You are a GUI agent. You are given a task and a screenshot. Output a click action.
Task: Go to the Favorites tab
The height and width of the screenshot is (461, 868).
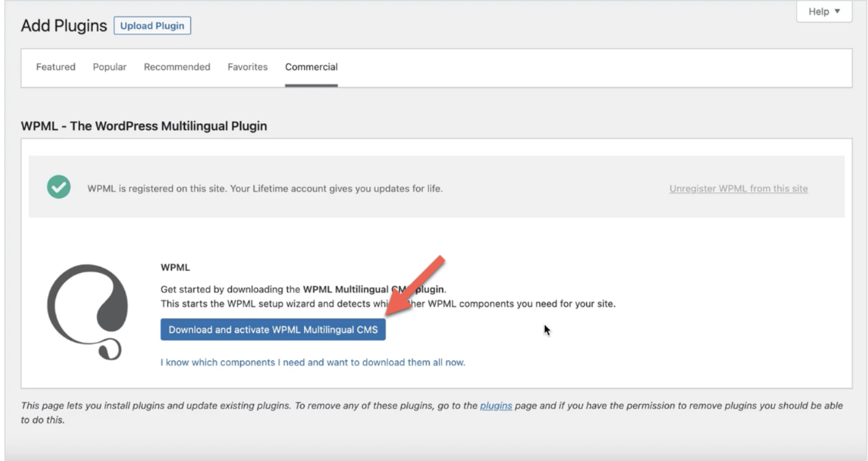tap(247, 67)
